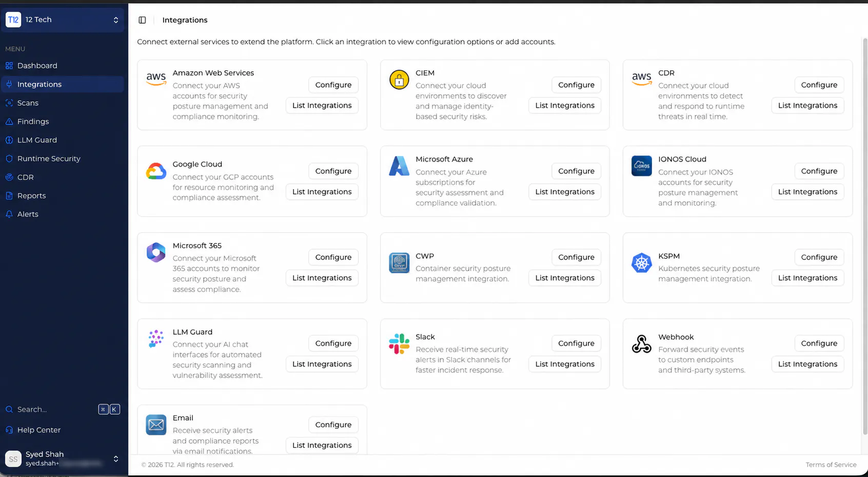This screenshot has width=868, height=477.
Task: Configure Microsoft Azure integration
Action: (576, 171)
